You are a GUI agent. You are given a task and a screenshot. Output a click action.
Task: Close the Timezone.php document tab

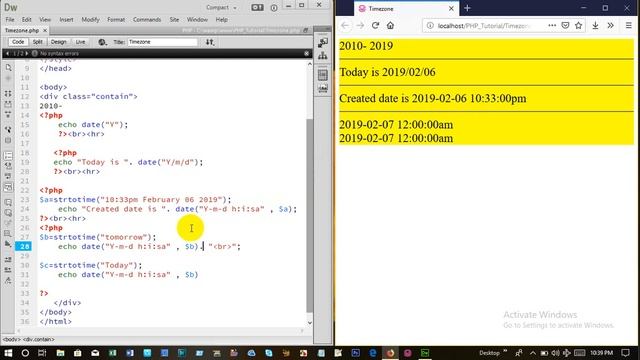(45, 31)
